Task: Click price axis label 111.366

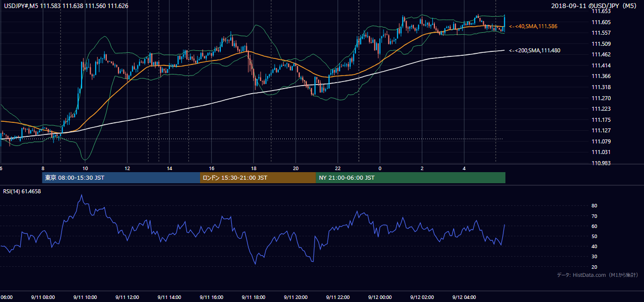Action: pyautogui.click(x=601, y=77)
